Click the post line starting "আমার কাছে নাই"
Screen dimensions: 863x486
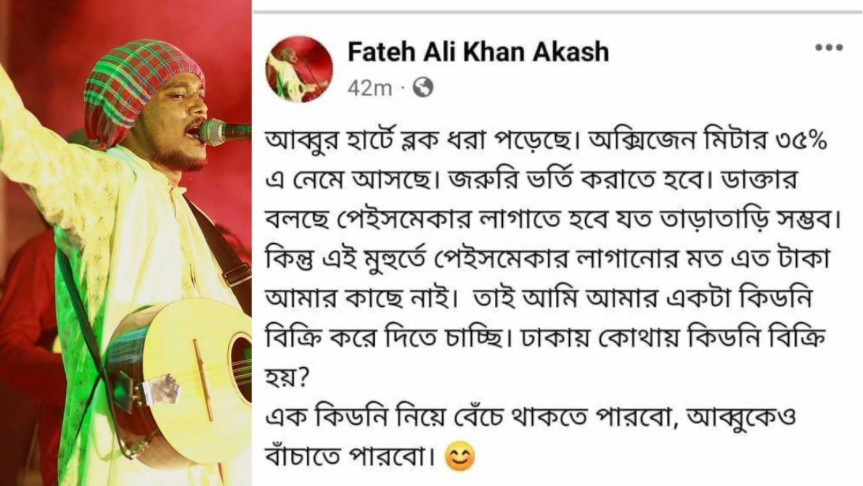[539, 298]
